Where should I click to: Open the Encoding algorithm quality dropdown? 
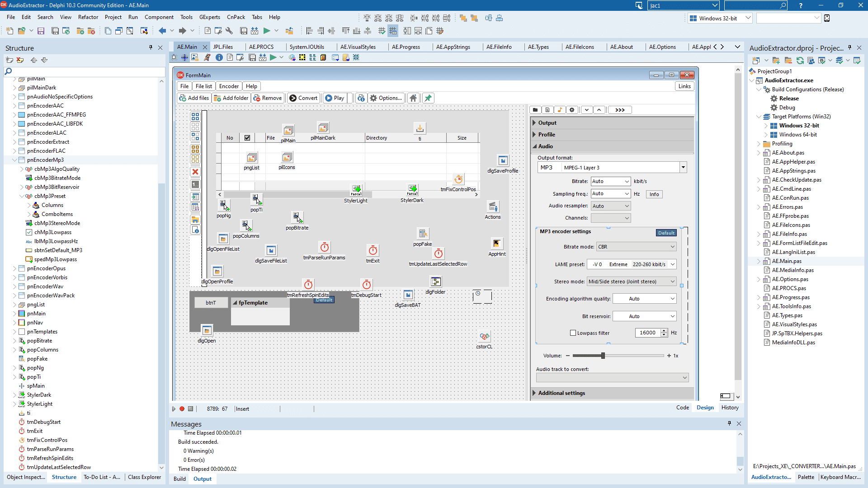673,299
